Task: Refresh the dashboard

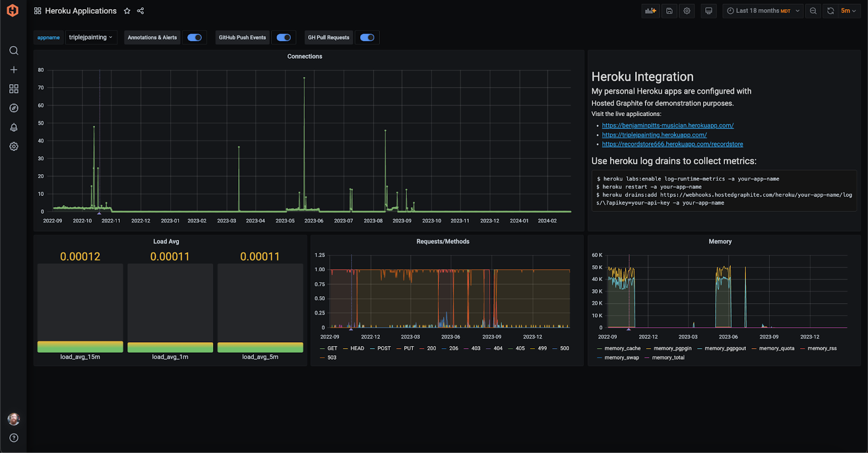Action: coord(830,11)
